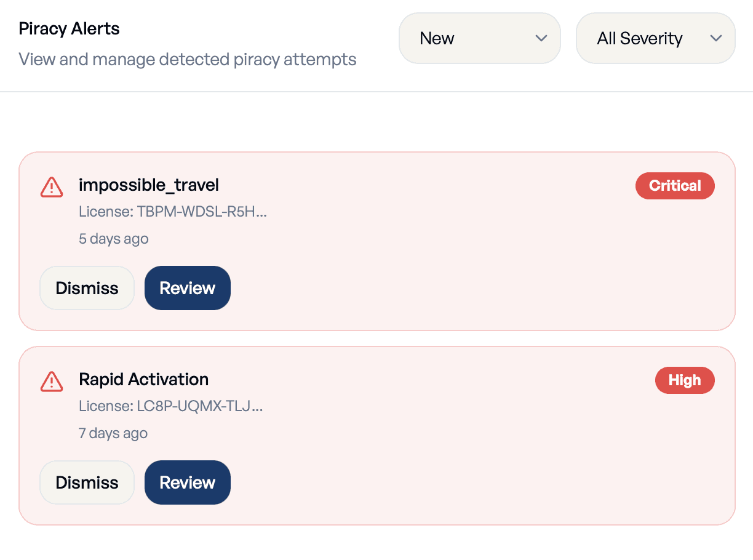Click license key TBPM-WDSL-R5H text
Image resolution: width=753 pixels, height=560 pixels.
pyautogui.click(x=173, y=212)
